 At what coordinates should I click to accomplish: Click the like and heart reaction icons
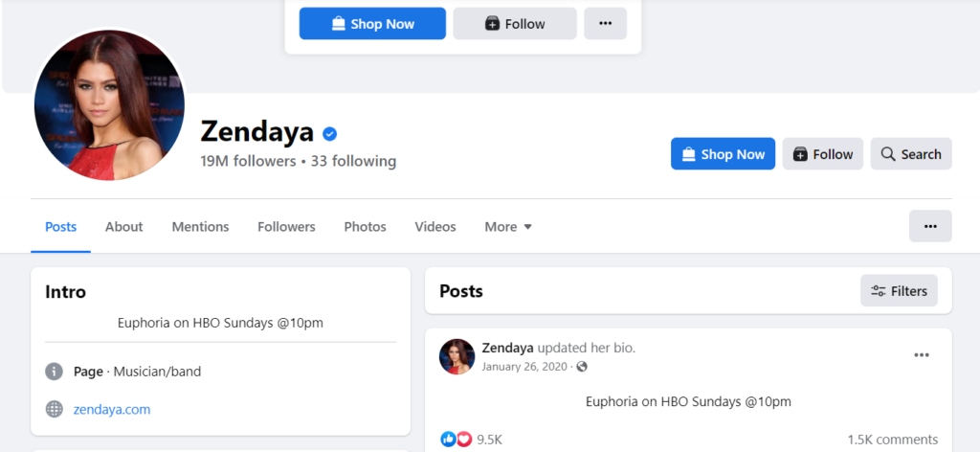click(457, 440)
